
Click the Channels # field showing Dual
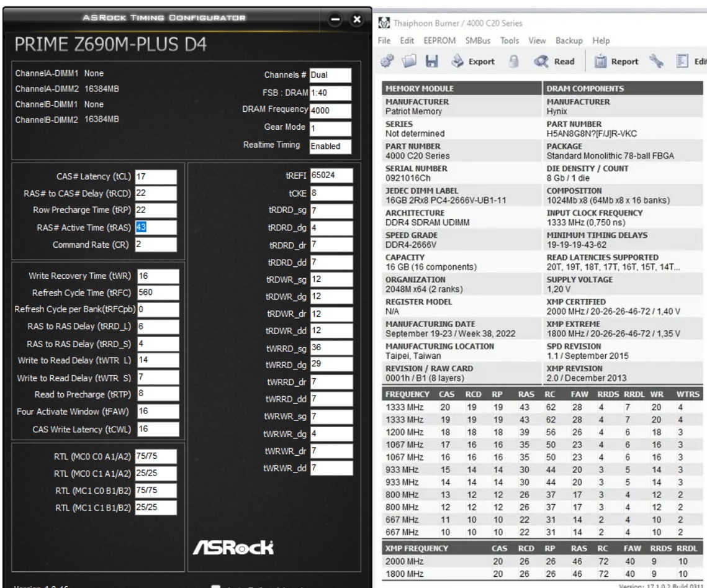[x=330, y=75]
